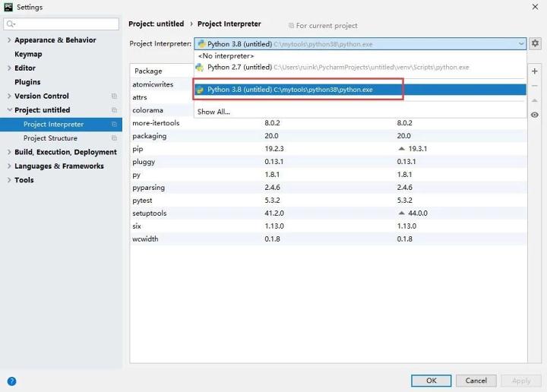Click pytest latest version 5.3.2

(405, 201)
